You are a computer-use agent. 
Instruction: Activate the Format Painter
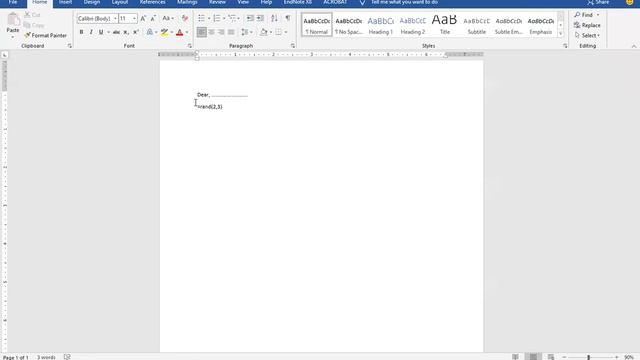click(x=45, y=36)
